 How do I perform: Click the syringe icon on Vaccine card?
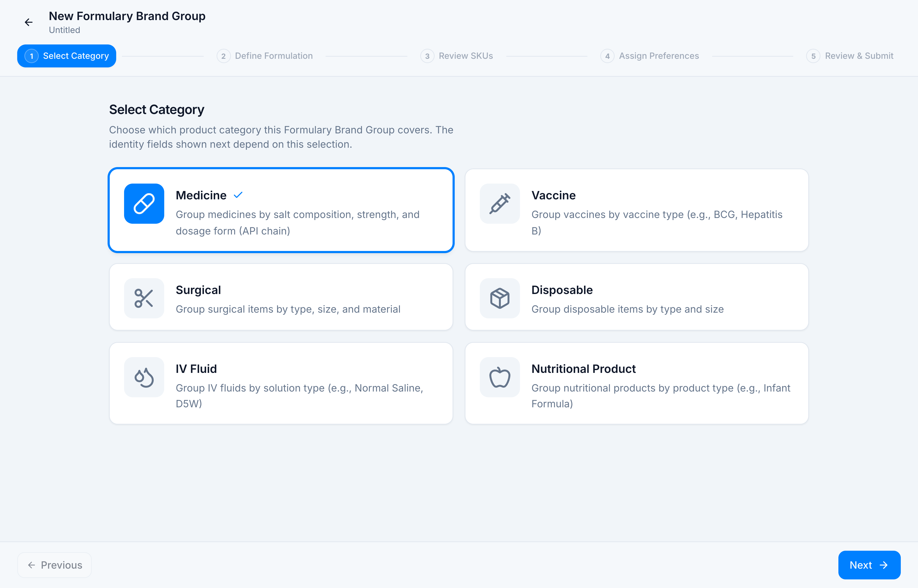(x=499, y=203)
